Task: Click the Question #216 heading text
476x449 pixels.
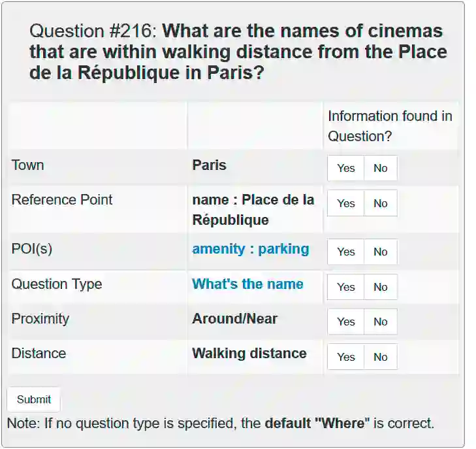Action: click(x=238, y=51)
